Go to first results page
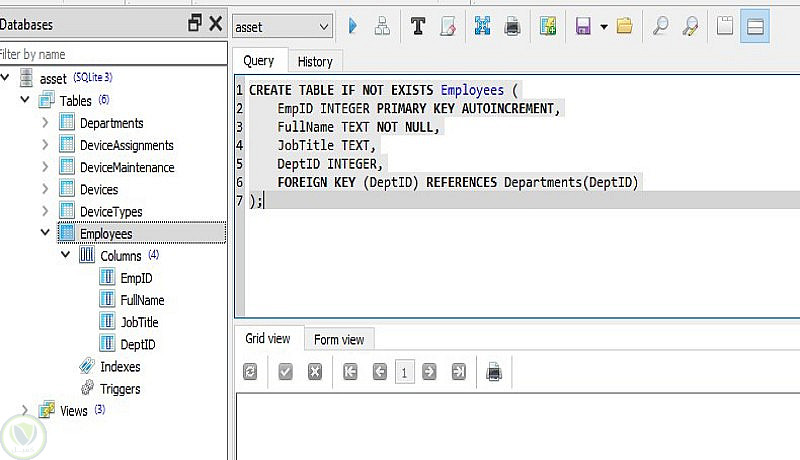The image size is (800, 460). (x=350, y=372)
